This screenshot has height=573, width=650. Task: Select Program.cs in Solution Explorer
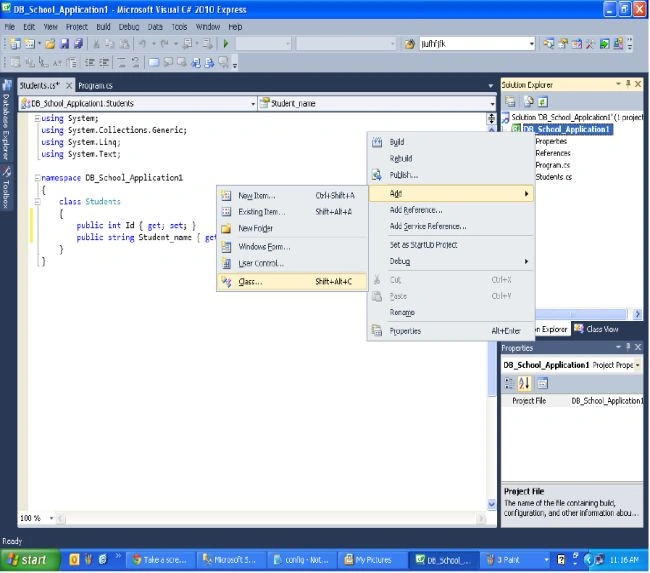click(x=553, y=165)
